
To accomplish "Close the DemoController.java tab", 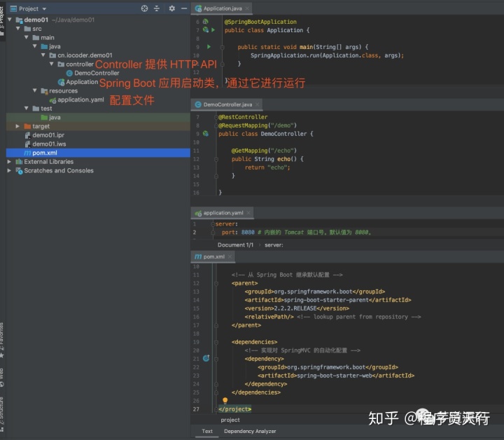I will coord(258,104).
